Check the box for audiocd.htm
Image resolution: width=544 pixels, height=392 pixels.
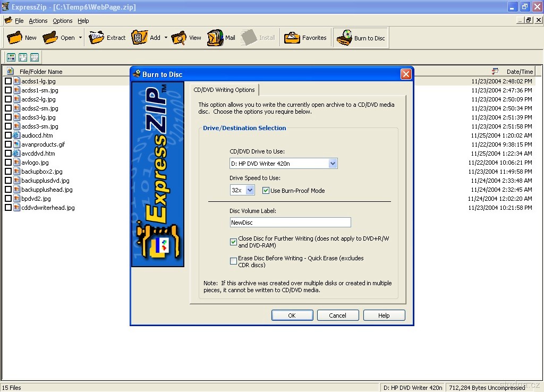8,135
